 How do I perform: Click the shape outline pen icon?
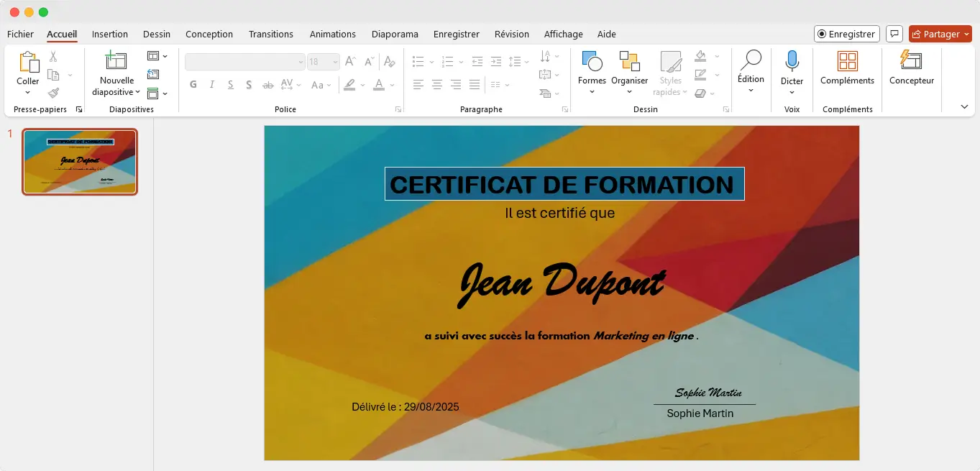701,74
